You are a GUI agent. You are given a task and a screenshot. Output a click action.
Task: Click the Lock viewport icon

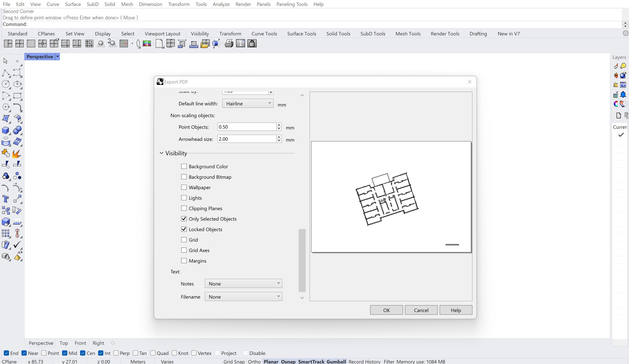coord(252,44)
